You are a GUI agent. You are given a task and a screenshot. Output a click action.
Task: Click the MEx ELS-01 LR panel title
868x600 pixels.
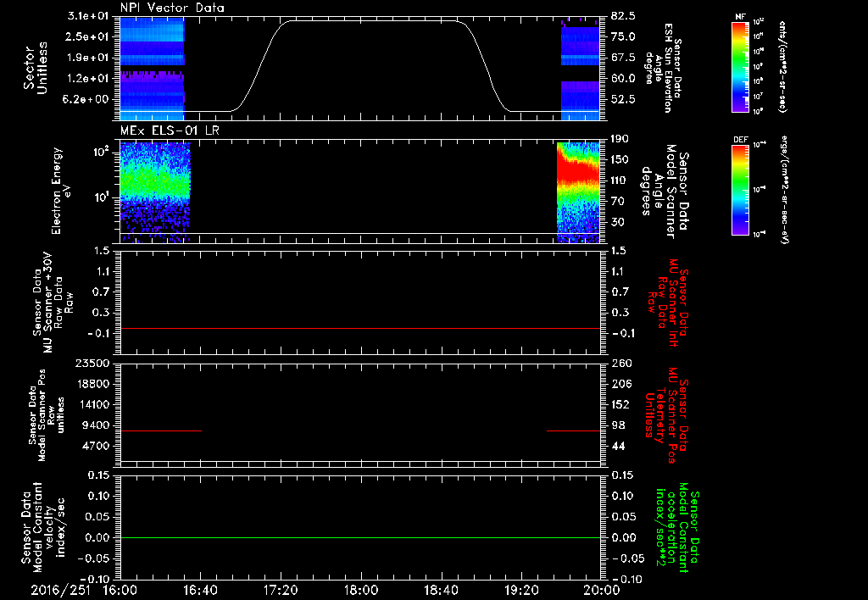click(x=170, y=130)
